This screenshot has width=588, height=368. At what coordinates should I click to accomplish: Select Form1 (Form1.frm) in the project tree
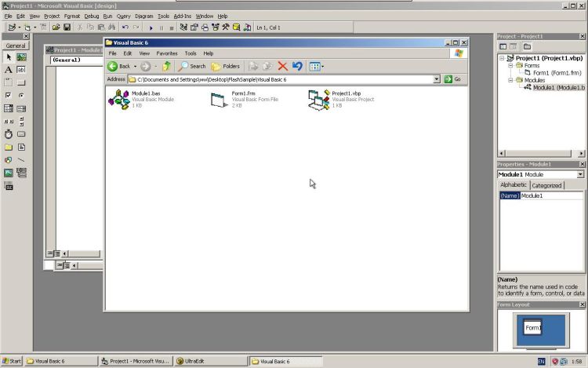557,73
